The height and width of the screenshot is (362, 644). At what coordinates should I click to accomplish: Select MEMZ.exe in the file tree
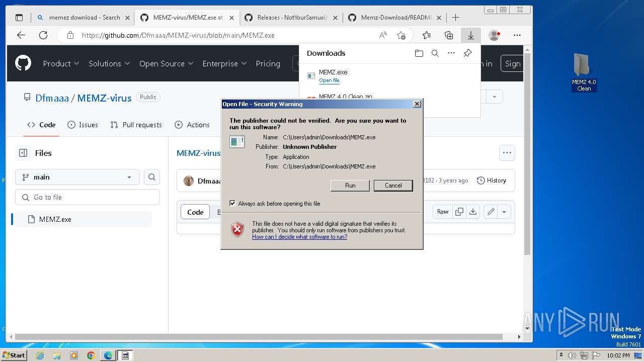(x=83, y=219)
